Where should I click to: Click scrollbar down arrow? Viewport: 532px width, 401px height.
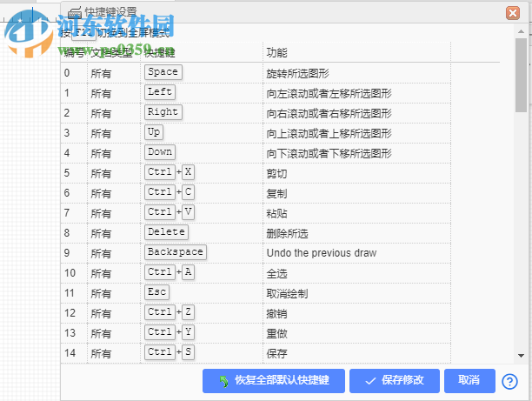pos(522,356)
